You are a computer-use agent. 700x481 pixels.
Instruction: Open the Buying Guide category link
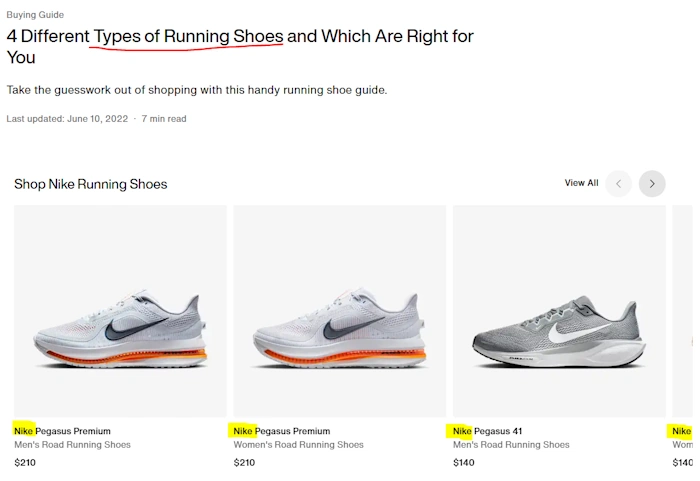tap(35, 15)
